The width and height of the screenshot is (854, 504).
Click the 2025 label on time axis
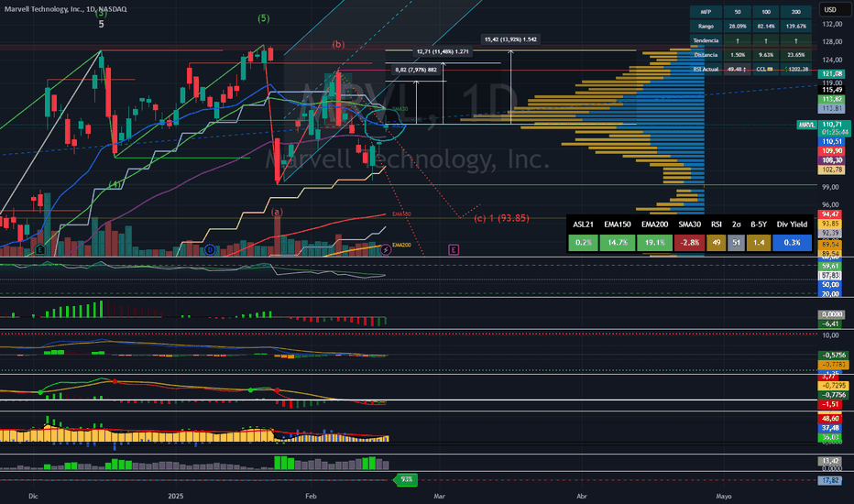coord(175,496)
